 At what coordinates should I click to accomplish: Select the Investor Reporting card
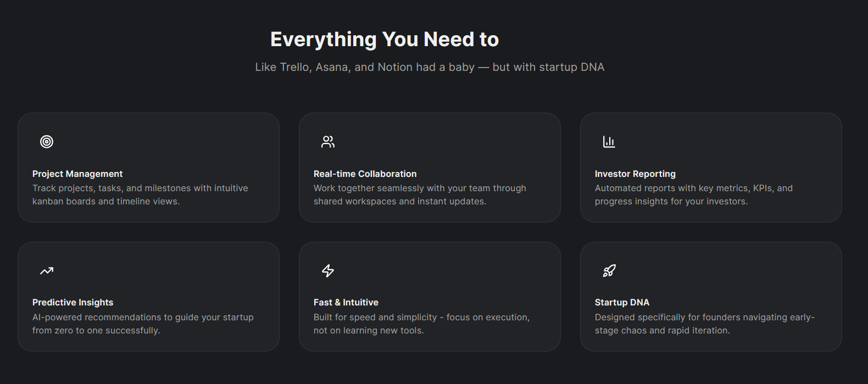[711, 168]
